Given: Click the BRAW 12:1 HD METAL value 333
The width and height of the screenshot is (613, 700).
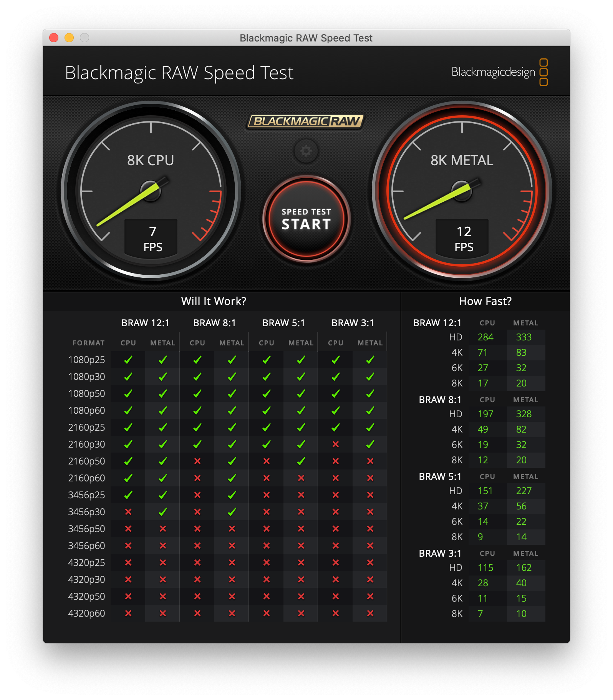Looking at the screenshot, I should [524, 337].
